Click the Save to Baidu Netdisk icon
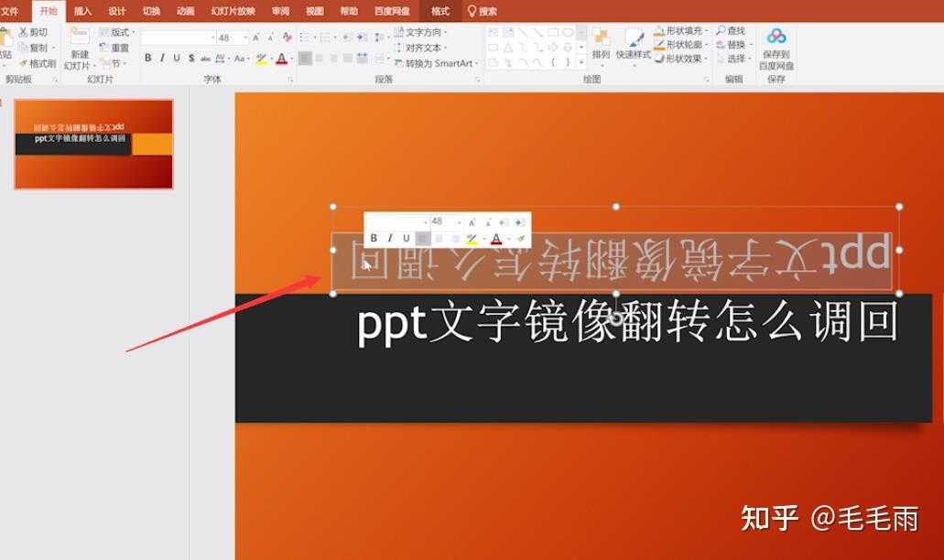The image size is (944, 560). click(776, 36)
